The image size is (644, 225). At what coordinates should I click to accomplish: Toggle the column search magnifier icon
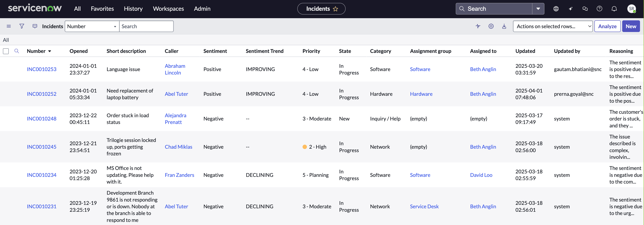tap(17, 51)
